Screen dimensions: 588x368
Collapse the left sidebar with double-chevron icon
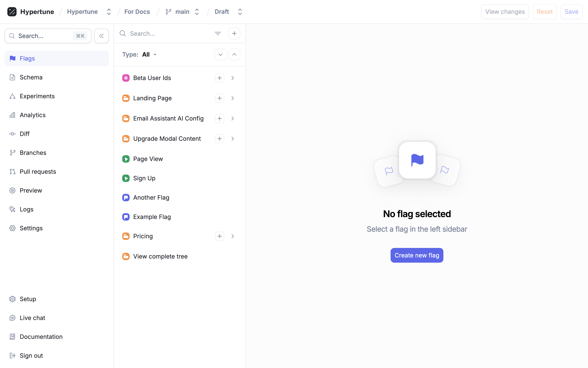tap(101, 36)
